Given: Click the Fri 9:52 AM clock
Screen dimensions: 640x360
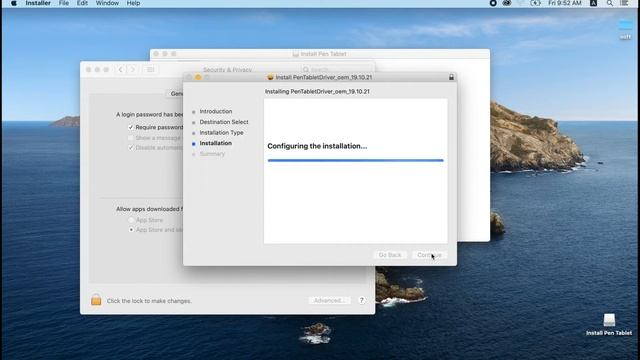Looking at the screenshot, I should coord(565,3).
